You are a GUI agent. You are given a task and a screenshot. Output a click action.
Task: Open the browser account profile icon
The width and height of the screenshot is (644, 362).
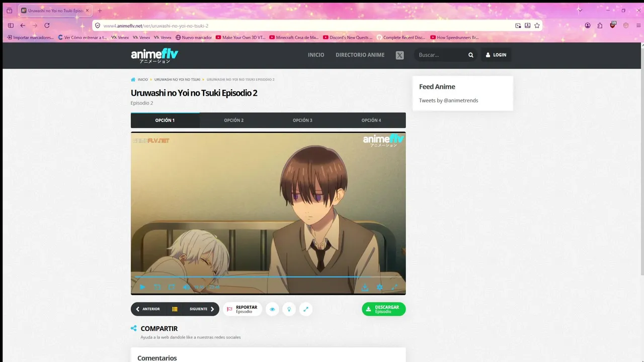588,26
